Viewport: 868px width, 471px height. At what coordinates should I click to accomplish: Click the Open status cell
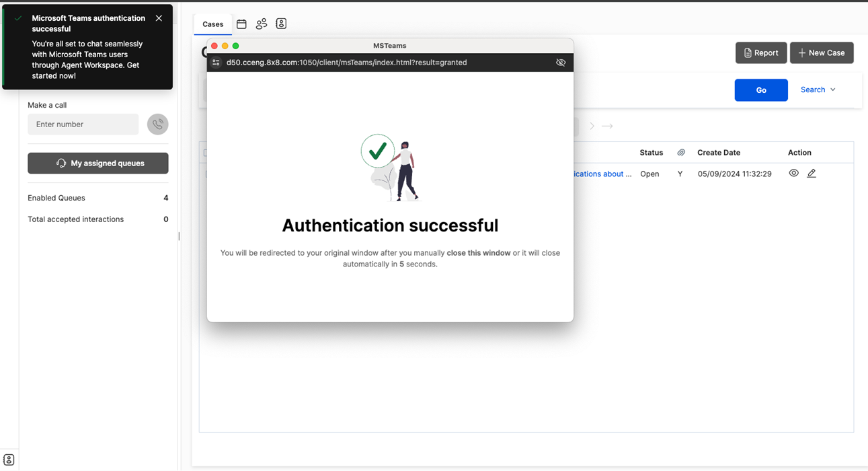(649, 174)
